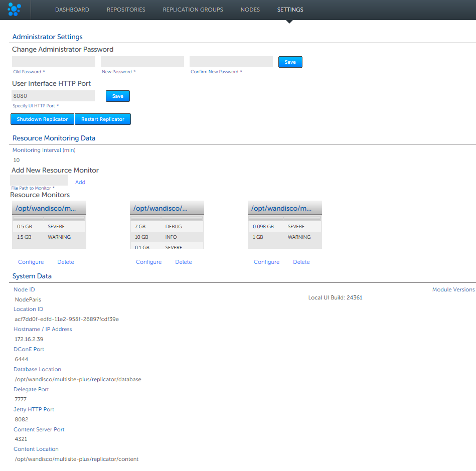The height and width of the screenshot is (471, 476).
Task: Click the WANdisco logo icon
Action: [14, 10]
